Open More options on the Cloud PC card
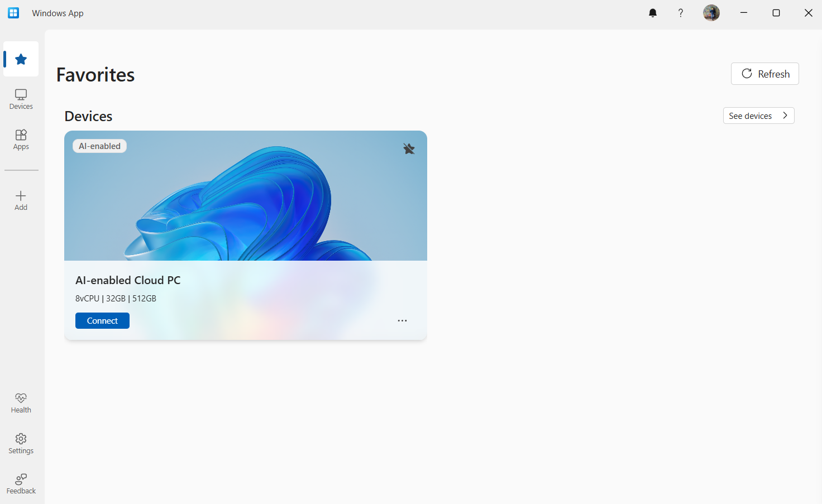This screenshot has width=822, height=504. click(x=402, y=320)
